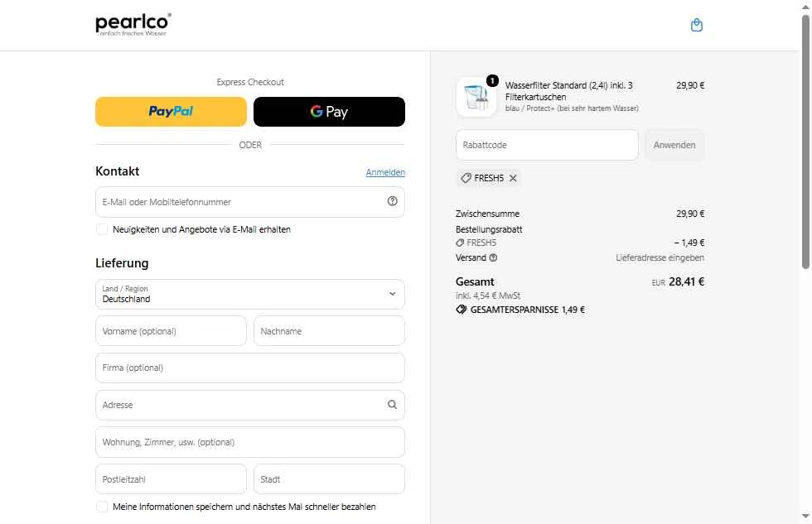
Task: Choose Google Pay express checkout
Action: (x=330, y=112)
